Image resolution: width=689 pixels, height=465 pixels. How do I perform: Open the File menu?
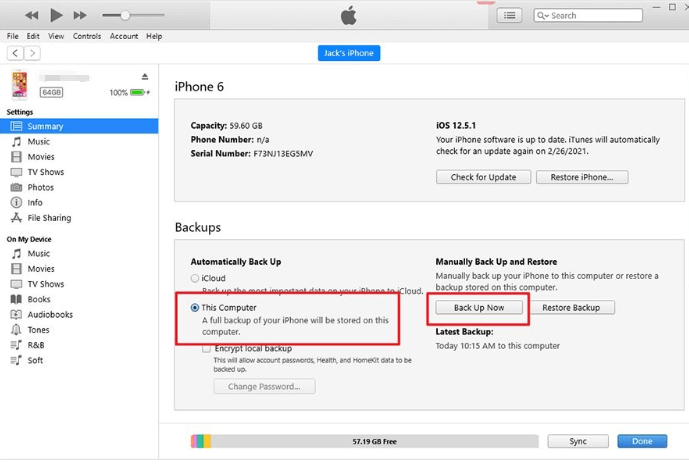point(12,36)
